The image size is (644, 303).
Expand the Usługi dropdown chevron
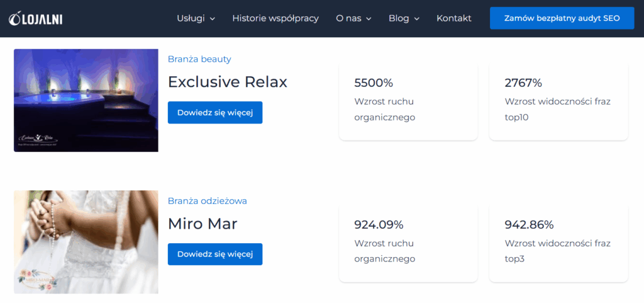click(213, 19)
